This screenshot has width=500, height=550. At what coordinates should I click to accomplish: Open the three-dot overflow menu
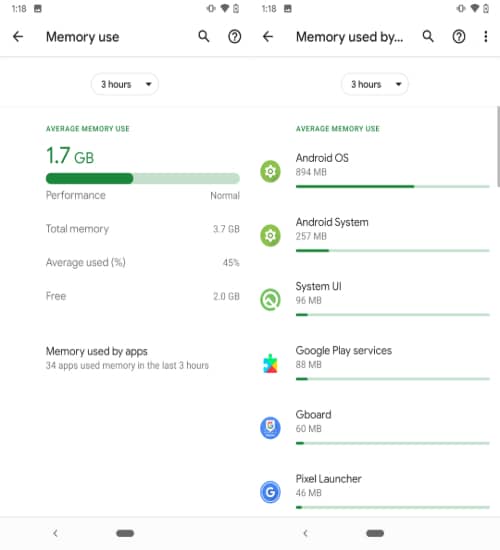tap(486, 36)
